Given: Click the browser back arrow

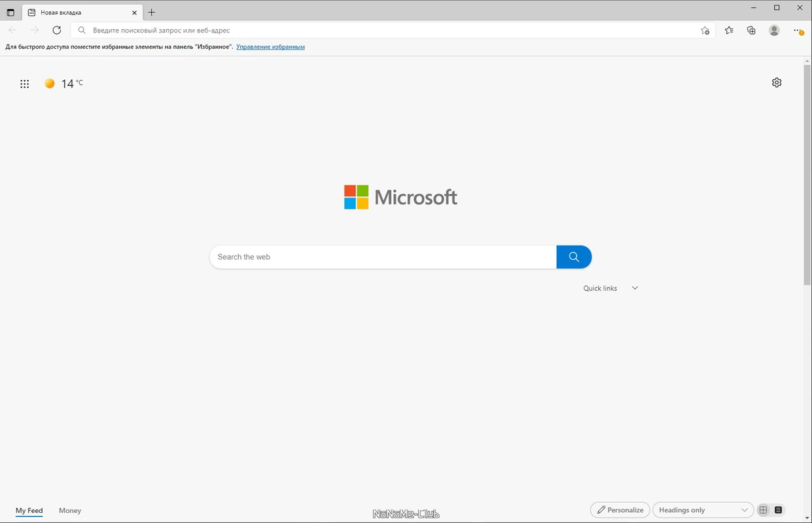Looking at the screenshot, I should point(12,30).
